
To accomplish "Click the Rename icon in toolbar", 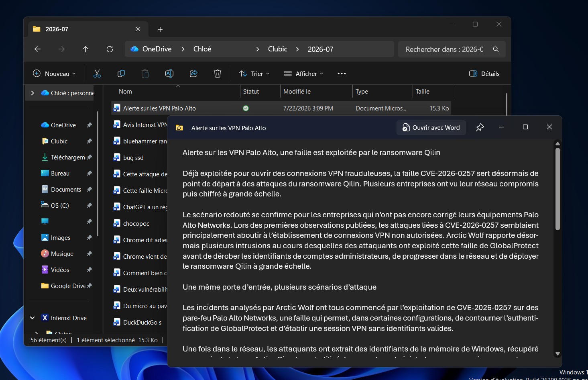I will [169, 74].
